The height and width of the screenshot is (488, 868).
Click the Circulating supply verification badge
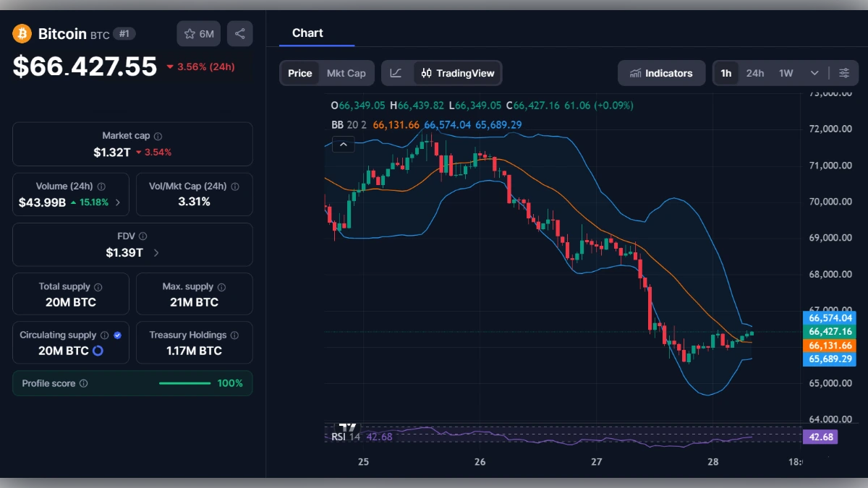pos(118,335)
